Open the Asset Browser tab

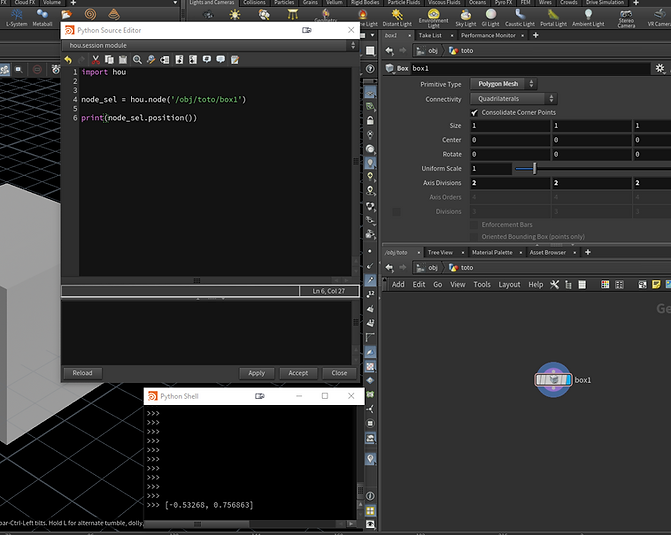548,253
